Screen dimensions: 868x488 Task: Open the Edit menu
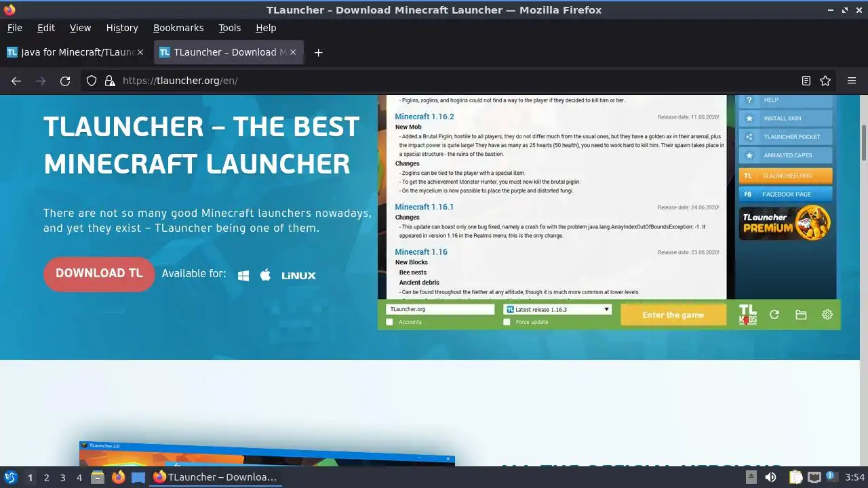pos(46,28)
